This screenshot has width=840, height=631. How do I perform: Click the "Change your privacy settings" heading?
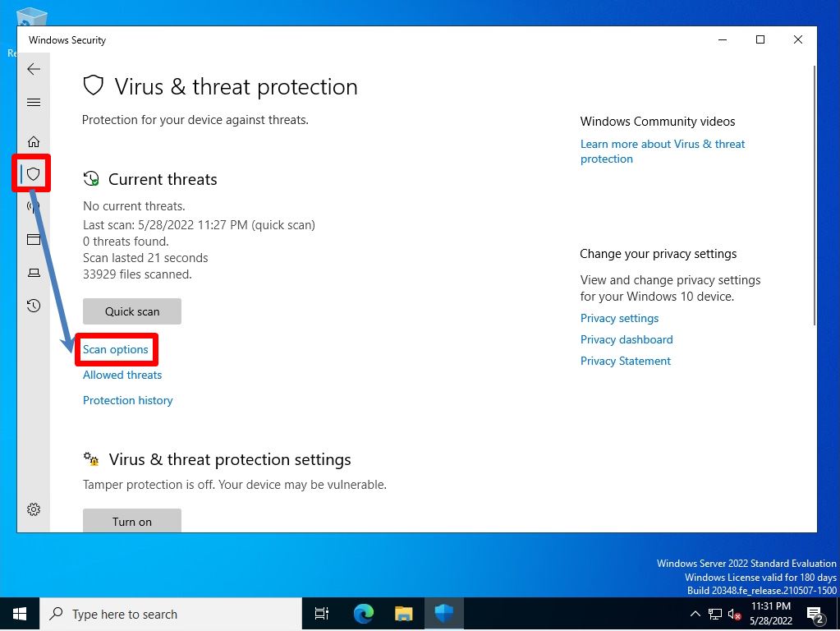658,254
